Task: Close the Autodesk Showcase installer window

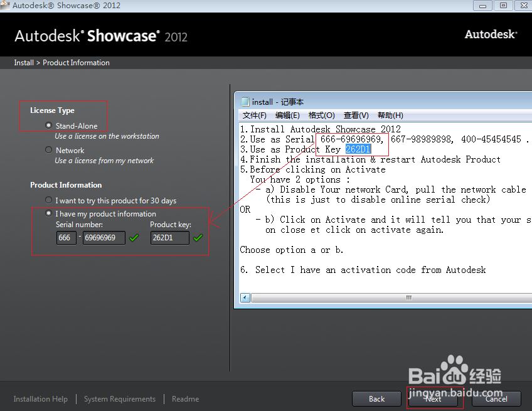Action: (x=524, y=6)
